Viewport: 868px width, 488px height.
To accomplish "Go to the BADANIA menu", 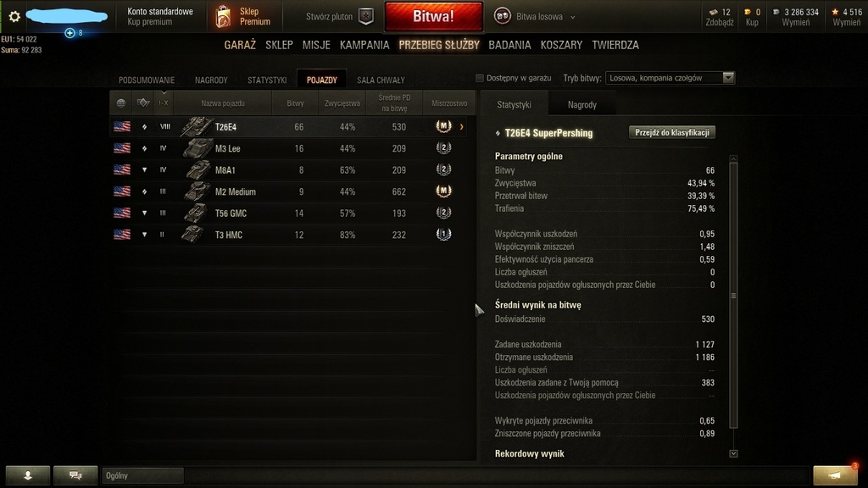I will (509, 45).
